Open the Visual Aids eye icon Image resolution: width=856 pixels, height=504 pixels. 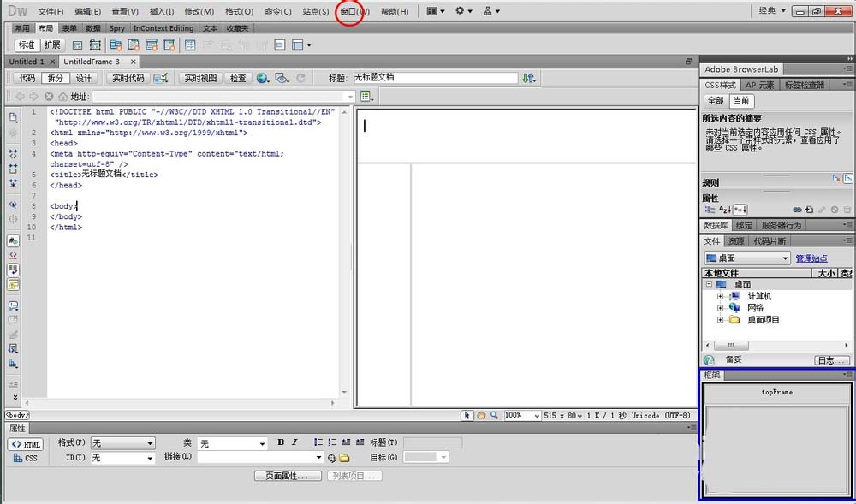(282, 78)
